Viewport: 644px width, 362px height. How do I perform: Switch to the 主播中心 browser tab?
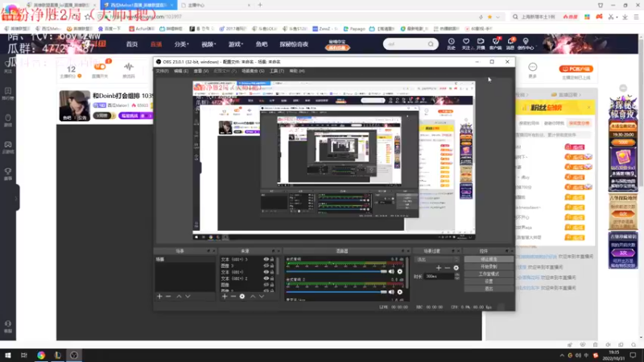pyautogui.click(x=216, y=5)
